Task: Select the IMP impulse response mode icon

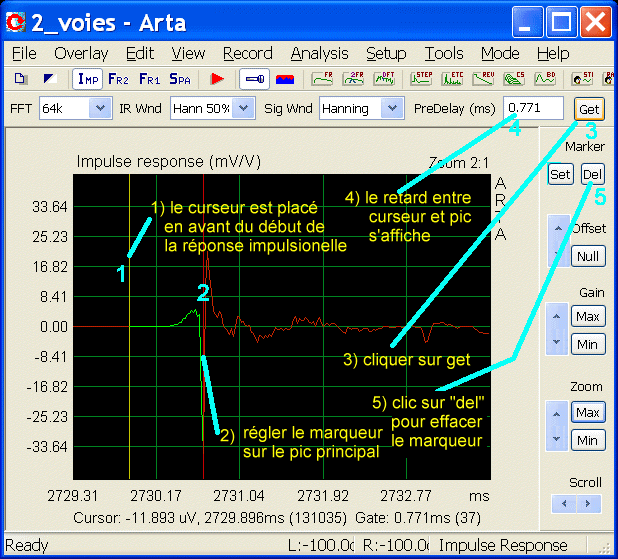Action: pos(87,79)
